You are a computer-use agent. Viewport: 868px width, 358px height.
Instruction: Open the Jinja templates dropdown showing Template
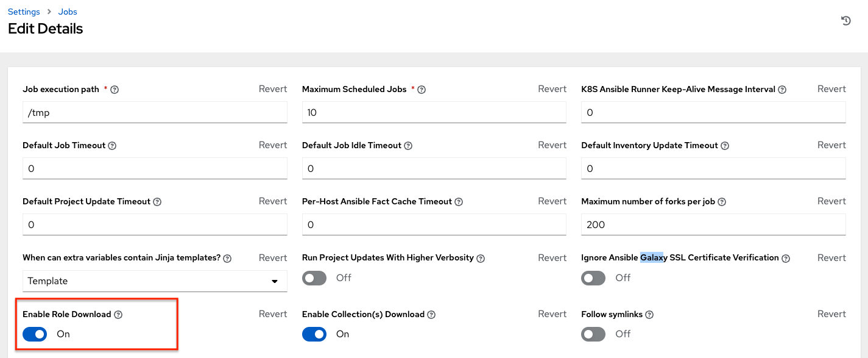pos(155,281)
